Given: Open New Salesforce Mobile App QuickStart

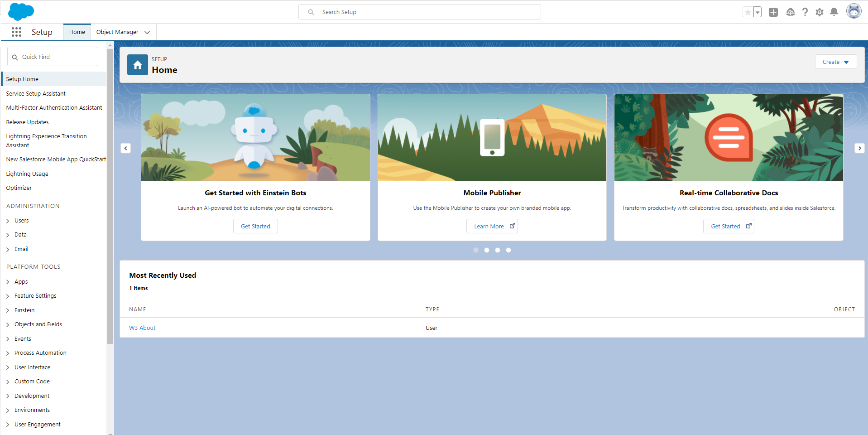Looking at the screenshot, I should 56,159.
